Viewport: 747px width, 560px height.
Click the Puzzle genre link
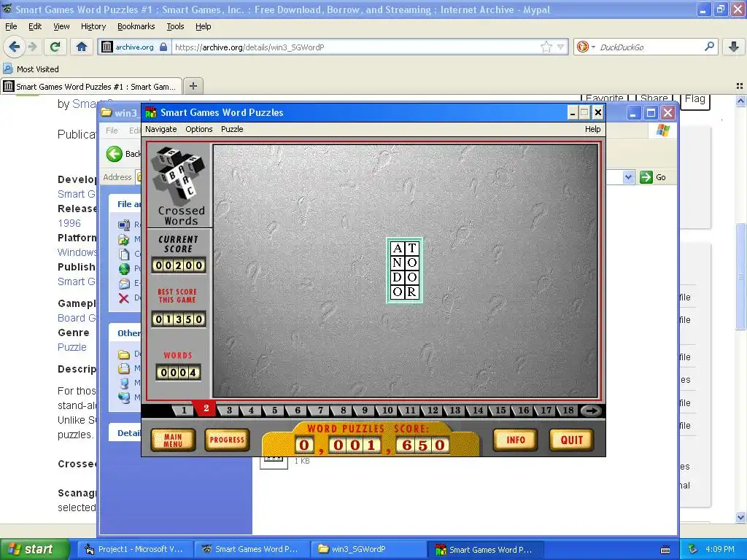[x=72, y=347]
